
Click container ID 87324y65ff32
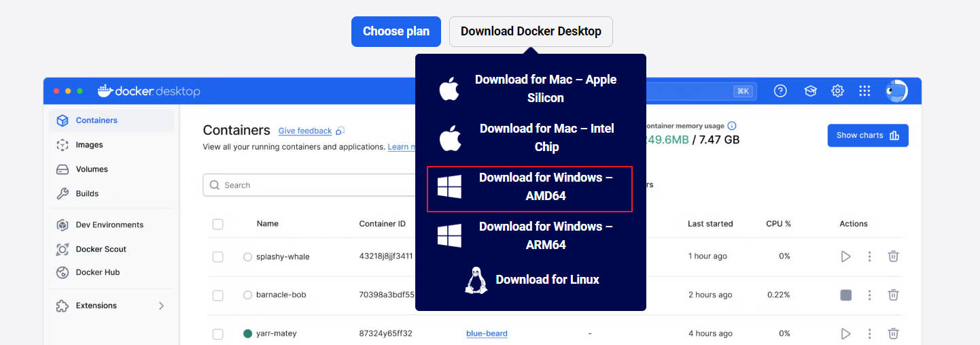tap(386, 333)
